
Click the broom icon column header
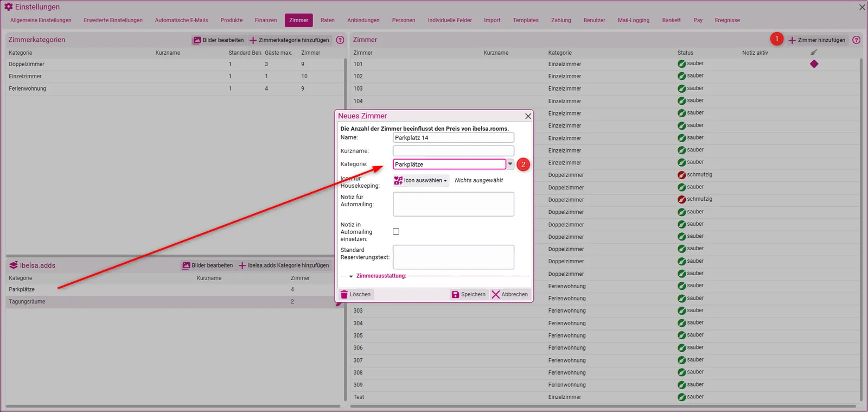pyautogui.click(x=814, y=53)
